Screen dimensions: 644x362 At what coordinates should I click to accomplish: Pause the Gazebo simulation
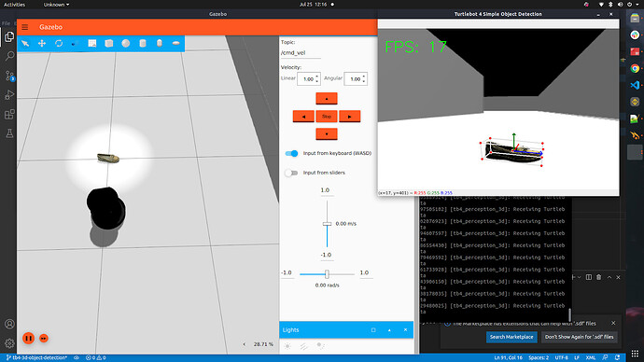tap(28, 338)
